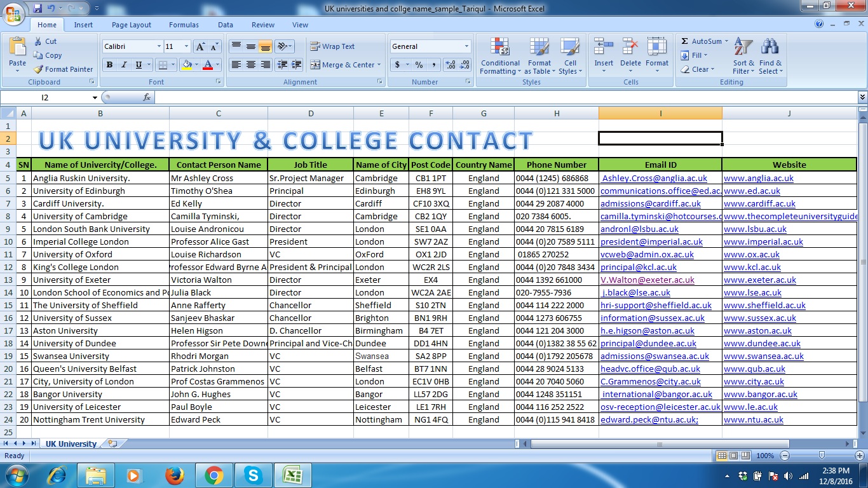The image size is (868, 488).
Task: Open Cell Styles gallery
Action: [x=570, y=56]
